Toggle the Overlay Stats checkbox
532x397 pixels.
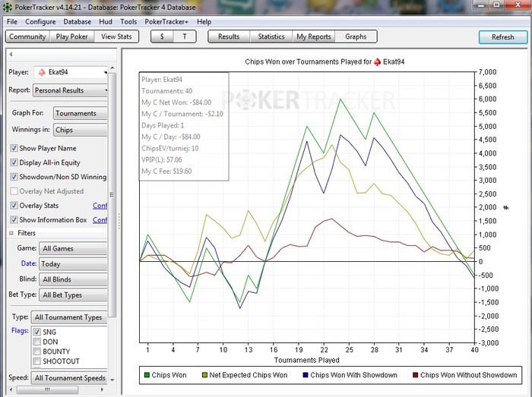(14, 205)
